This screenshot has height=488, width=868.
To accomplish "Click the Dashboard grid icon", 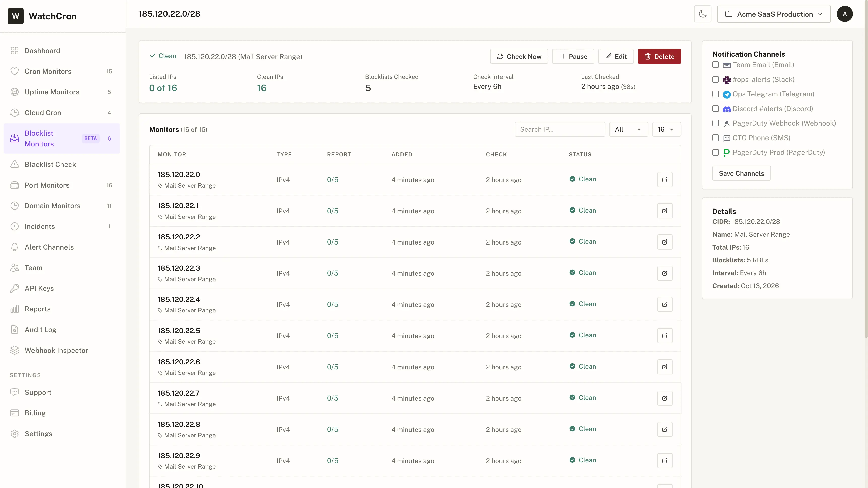I will coord(15,51).
